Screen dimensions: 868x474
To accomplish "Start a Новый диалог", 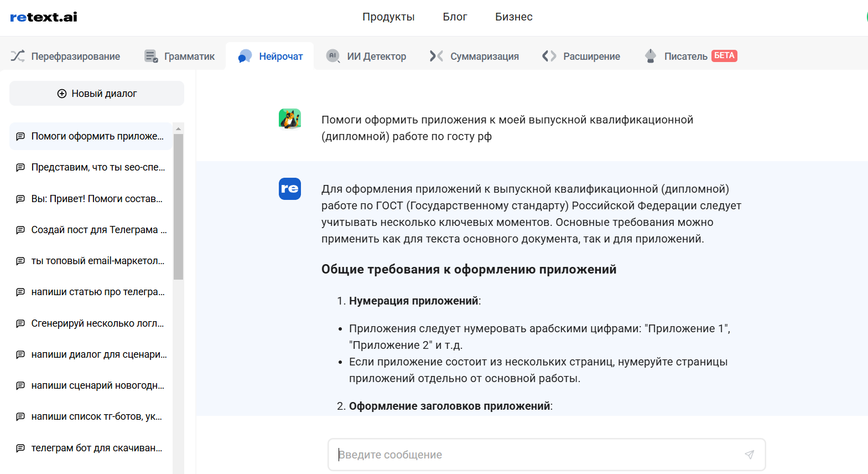I will coord(97,94).
